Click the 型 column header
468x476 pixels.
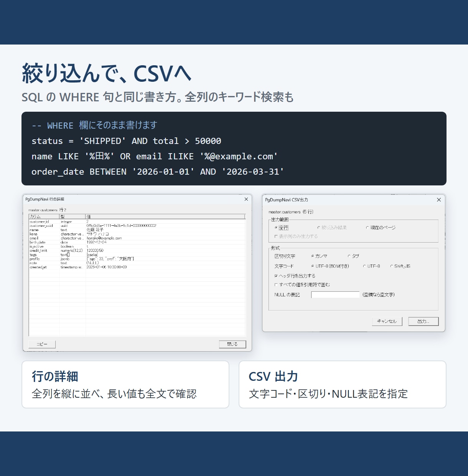click(73, 217)
